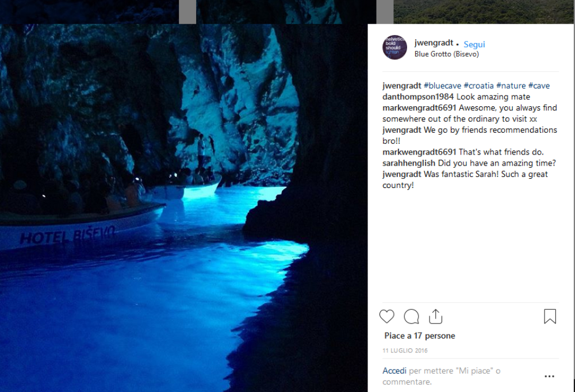Open the #bluecave hashtag
The height and width of the screenshot is (392, 575).
[x=442, y=86]
